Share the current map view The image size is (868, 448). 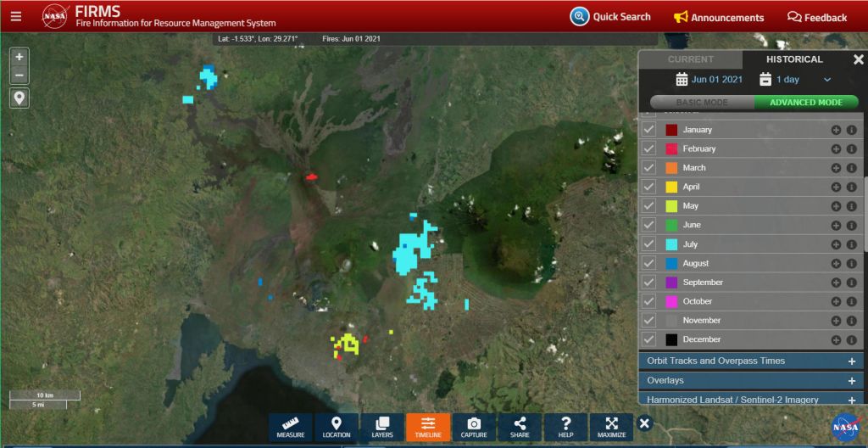[520, 427]
